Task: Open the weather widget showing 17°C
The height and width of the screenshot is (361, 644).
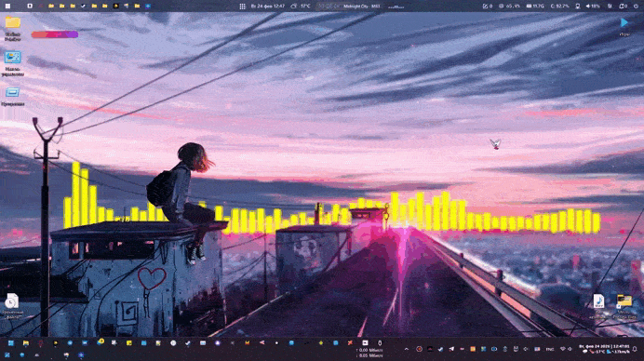Action: pos(301,7)
